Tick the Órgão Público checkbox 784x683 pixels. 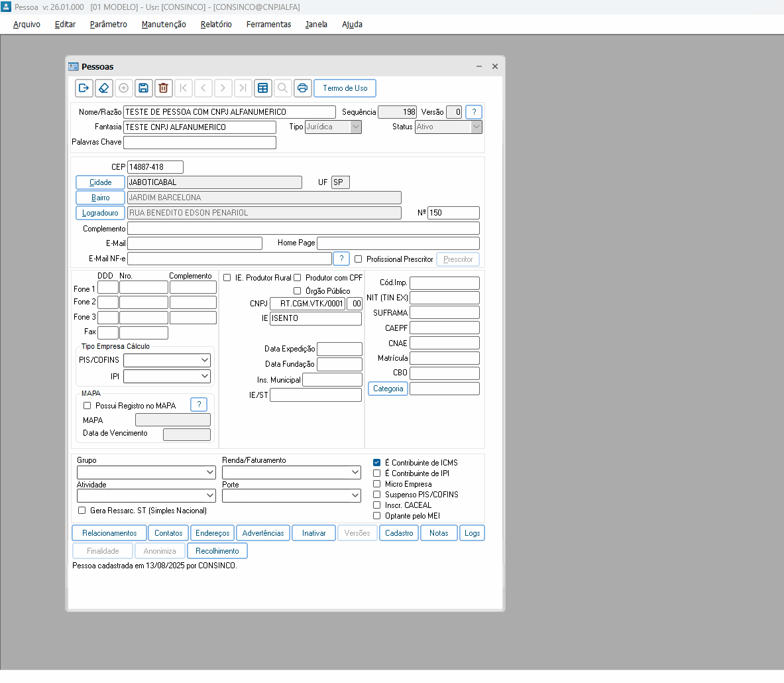pyautogui.click(x=298, y=290)
